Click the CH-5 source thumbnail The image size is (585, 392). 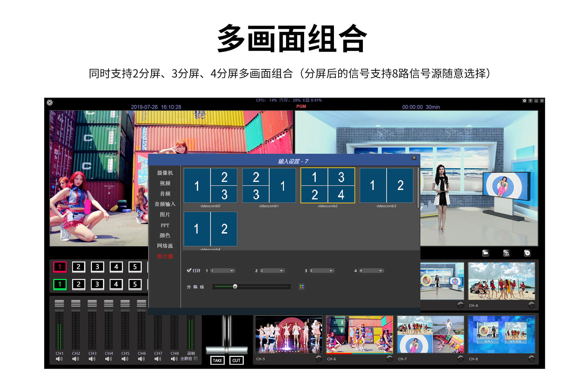(x=289, y=335)
